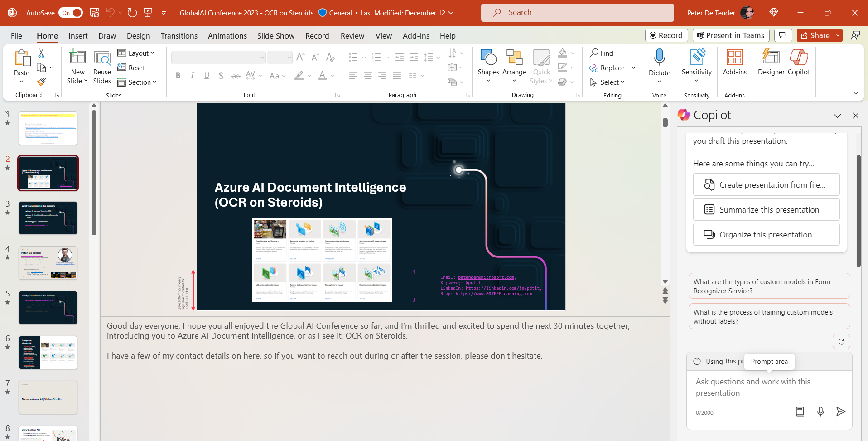
Task: Click the Cut scissors icon
Action: click(41, 53)
